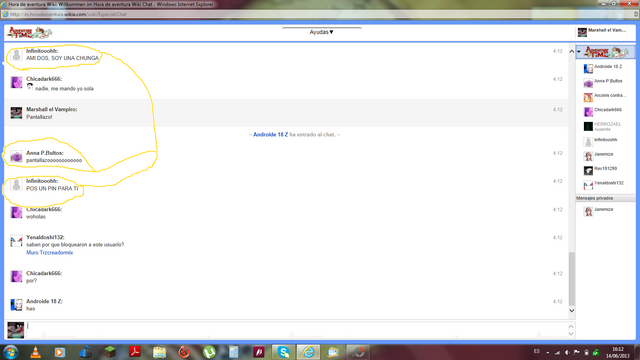Open Androide 18 Z avatar in user list

[x=588, y=68]
